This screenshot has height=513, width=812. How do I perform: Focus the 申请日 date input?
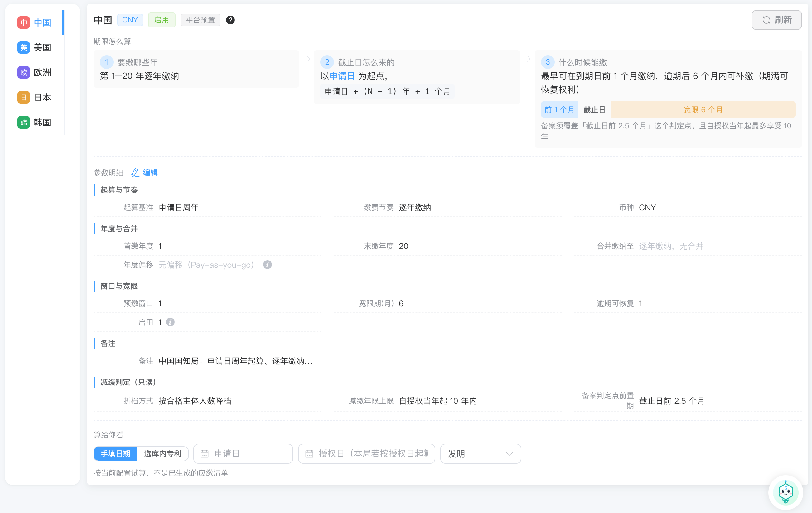pyautogui.click(x=243, y=454)
